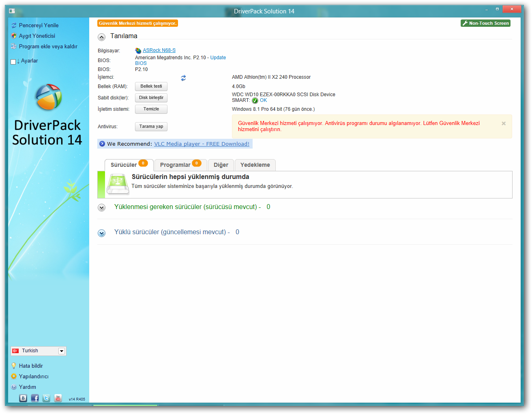The image size is (532, 414).
Task: Click the wrench icon on Non-Touch Screen
Action: [465, 23]
